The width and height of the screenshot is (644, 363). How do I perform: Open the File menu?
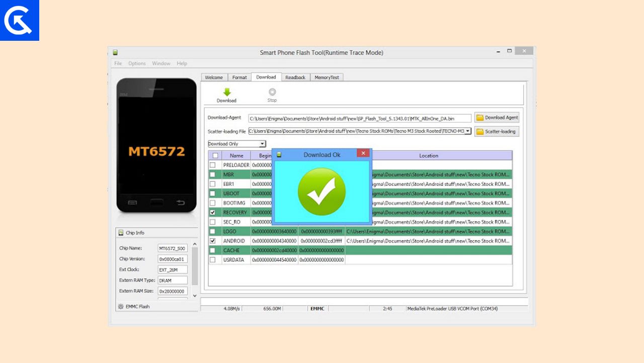(x=118, y=63)
